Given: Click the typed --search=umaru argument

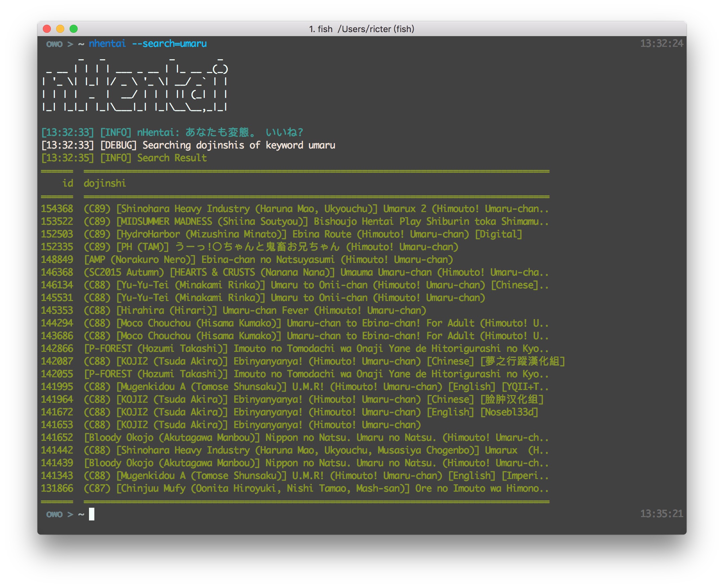Looking at the screenshot, I should point(169,44).
